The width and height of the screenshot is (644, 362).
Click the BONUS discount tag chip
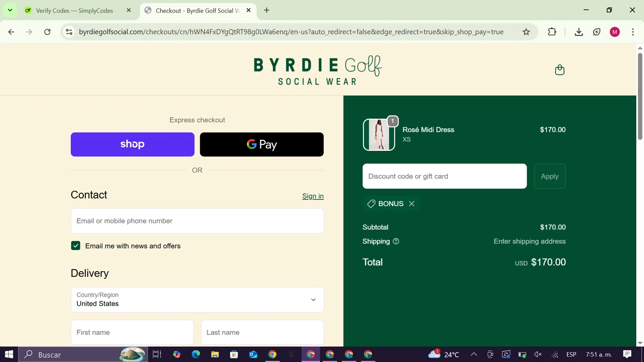(x=391, y=204)
